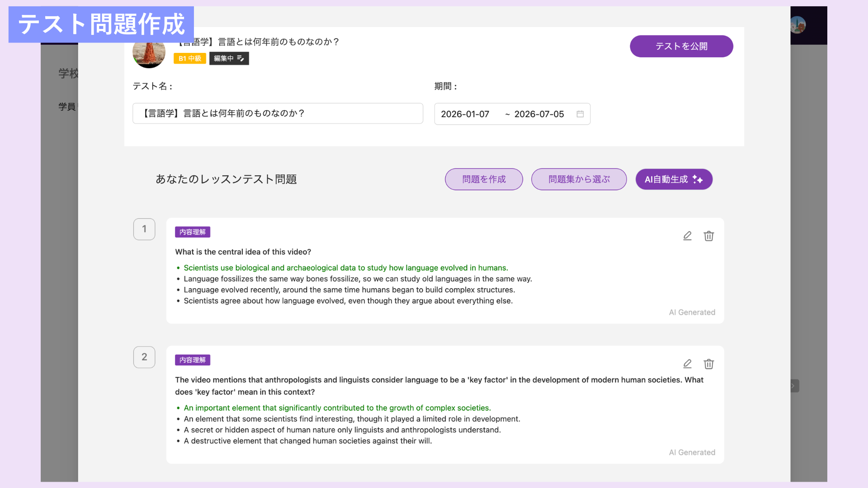Start AI自動生成 question generation
868x488 pixels.
(x=674, y=179)
